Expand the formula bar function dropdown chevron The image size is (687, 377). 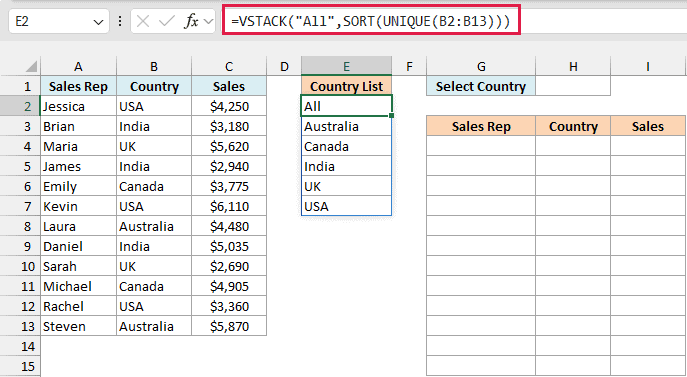pos(209,21)
